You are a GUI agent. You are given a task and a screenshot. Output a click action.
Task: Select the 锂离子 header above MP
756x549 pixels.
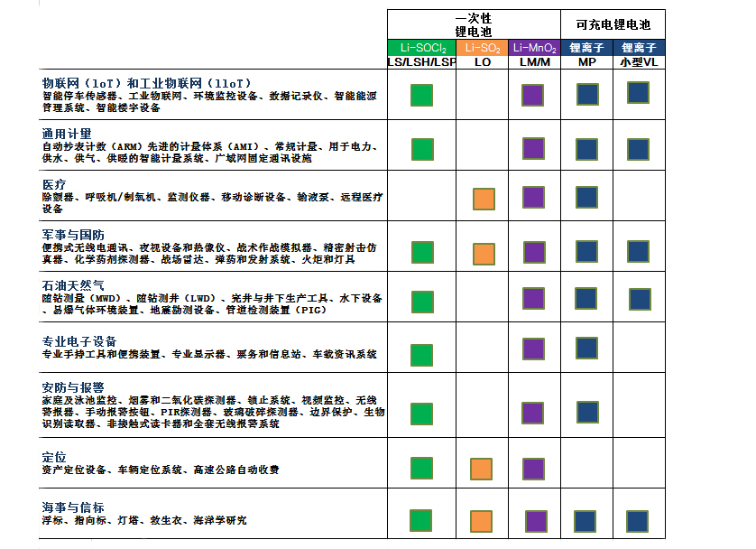tap(586, 48)
